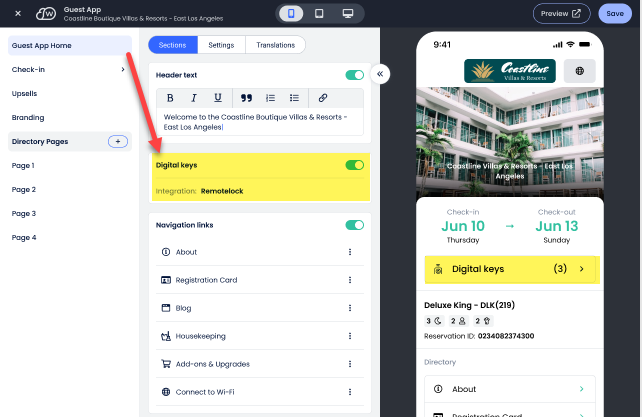Add a new directory page with plus
The width and height of the screenshot is (642, 417).
(118, 141)
